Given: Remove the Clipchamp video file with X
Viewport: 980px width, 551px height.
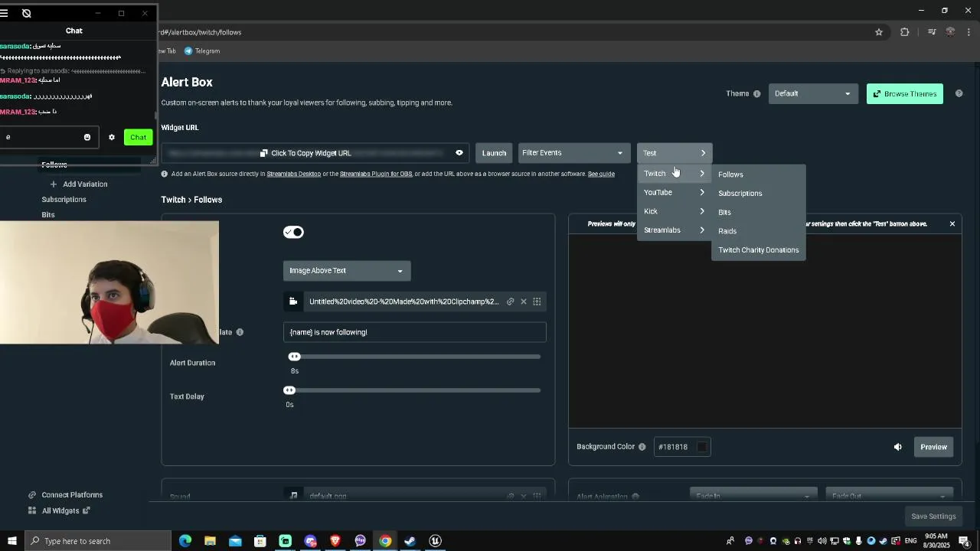Looking at the screenshot, I should click(x=524, y=302).
